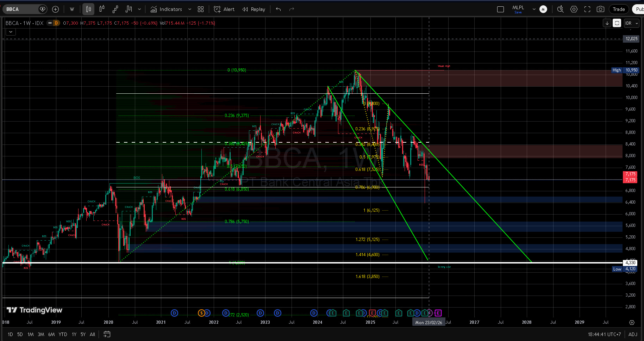This screenshot has height=341, width=644.
Task: Add a symbol to compare with plus icon
Action: coord(55,9)
